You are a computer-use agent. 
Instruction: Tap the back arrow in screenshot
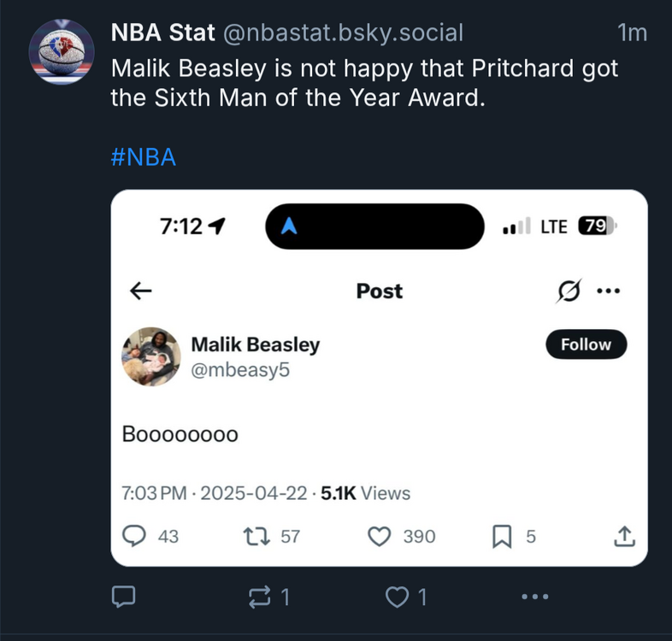140,291
